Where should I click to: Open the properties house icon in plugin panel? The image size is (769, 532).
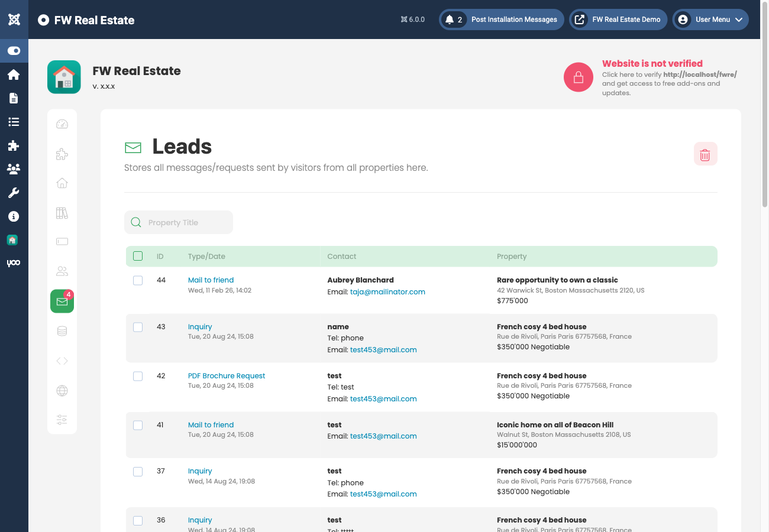(x=62, y=183)
